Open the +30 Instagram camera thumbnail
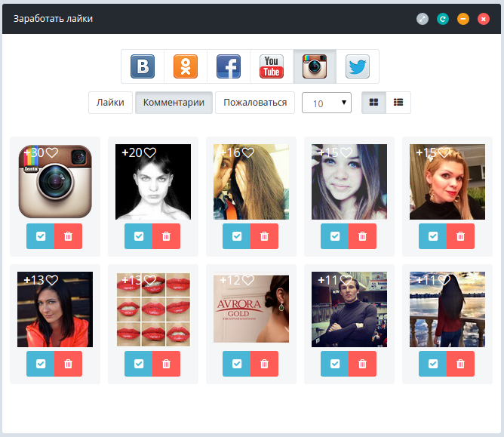The height and width of the screenshot is (437, 504). 55,182
